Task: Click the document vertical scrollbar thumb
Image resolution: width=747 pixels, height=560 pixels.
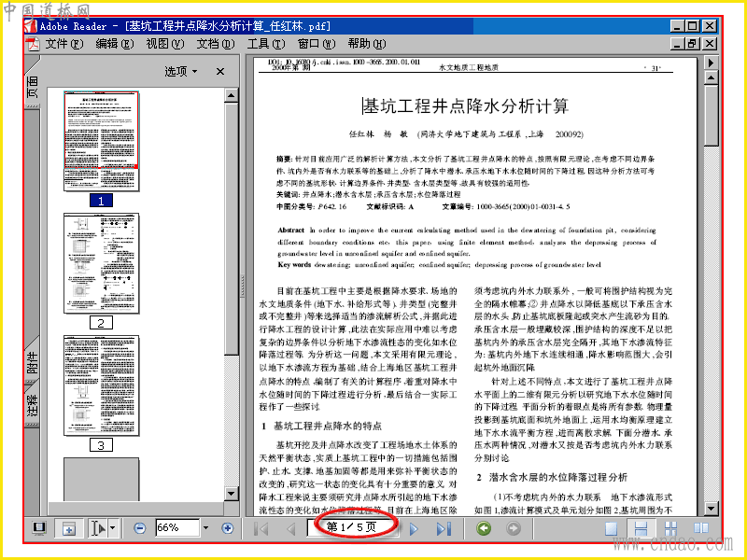Action: coord(711,114)
